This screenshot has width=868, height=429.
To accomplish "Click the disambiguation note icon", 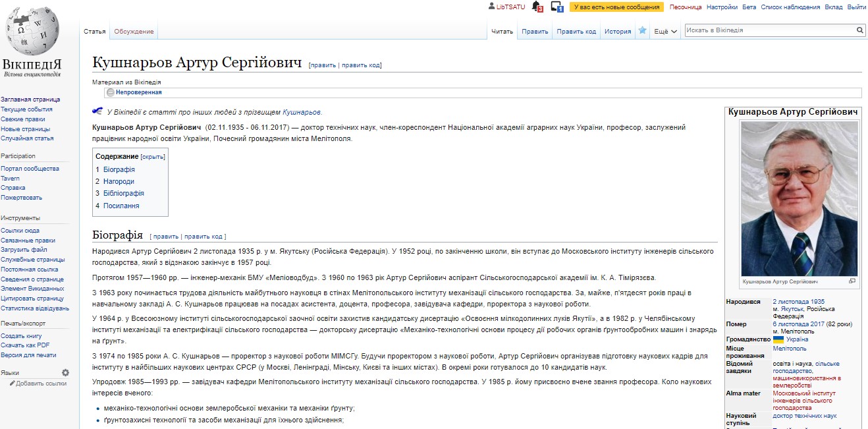I will tap(97, 111).
